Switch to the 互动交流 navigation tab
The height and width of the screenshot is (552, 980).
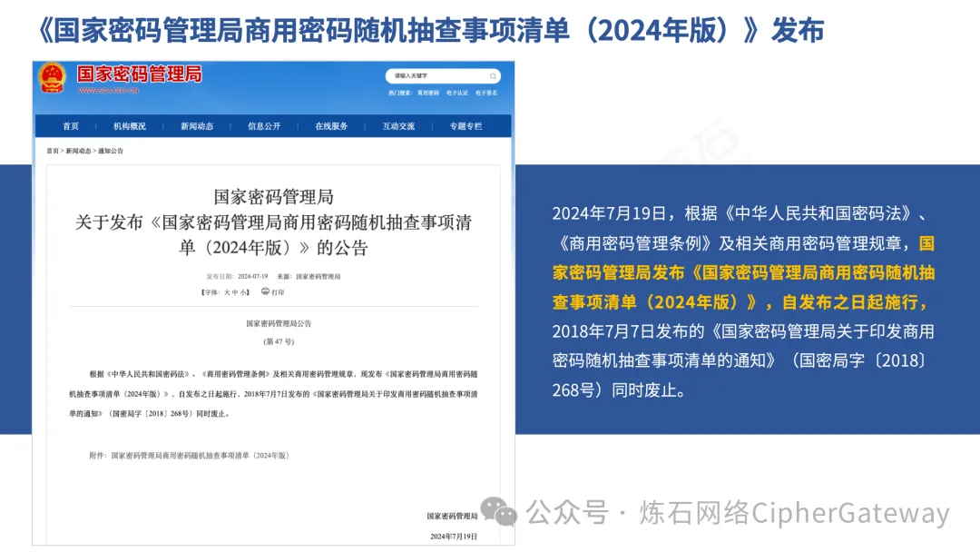[398, 126]
